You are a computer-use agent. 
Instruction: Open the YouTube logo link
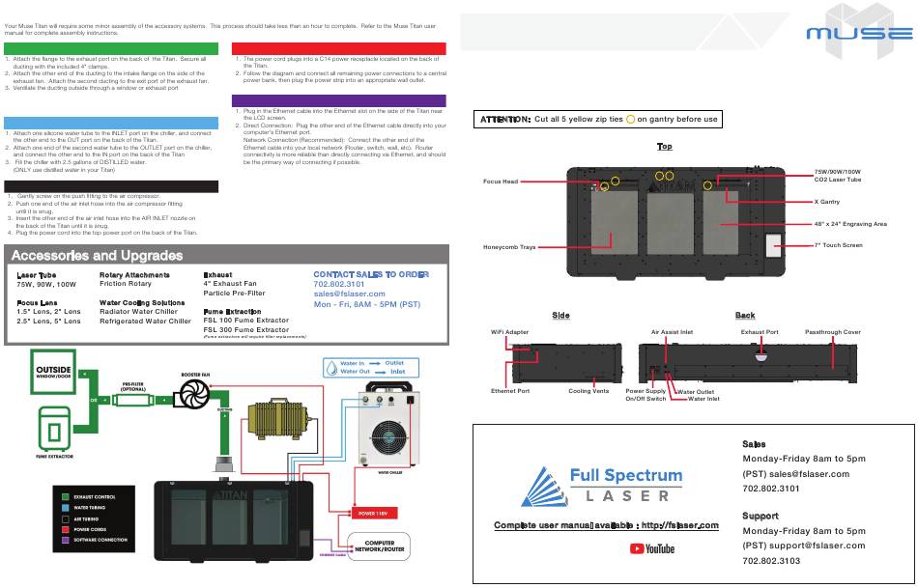tap(651, 548)
